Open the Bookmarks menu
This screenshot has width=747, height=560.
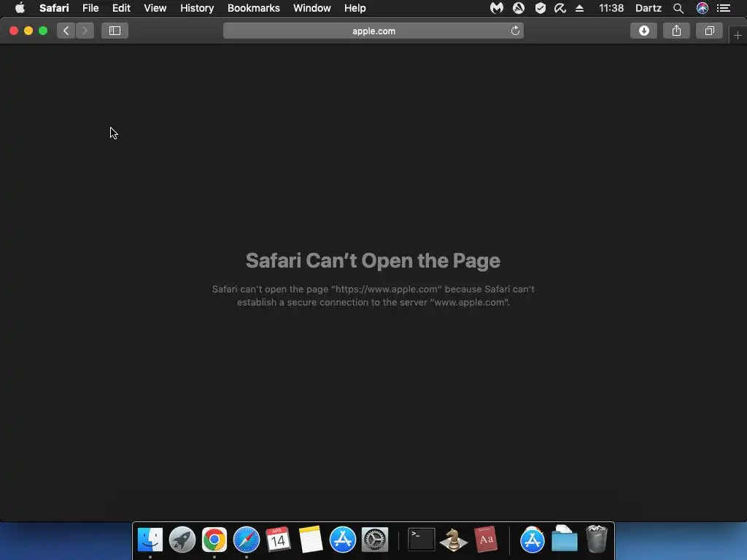click(x=253, y=8)
